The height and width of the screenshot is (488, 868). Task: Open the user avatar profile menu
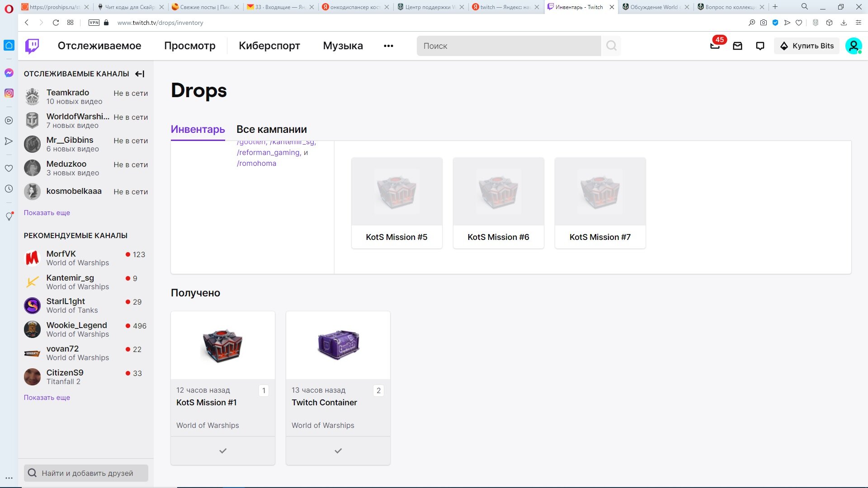(x=854, y=46)
